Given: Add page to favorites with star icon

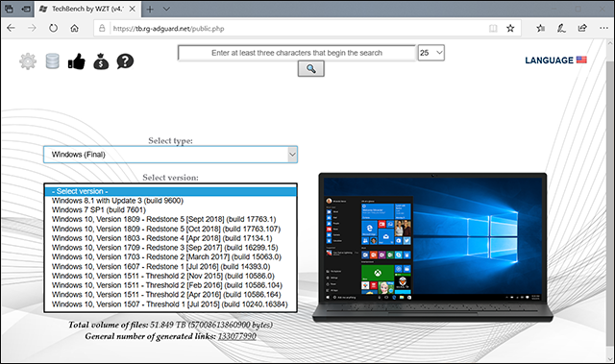Looking at the screenshot, I should tap(510, 28).
